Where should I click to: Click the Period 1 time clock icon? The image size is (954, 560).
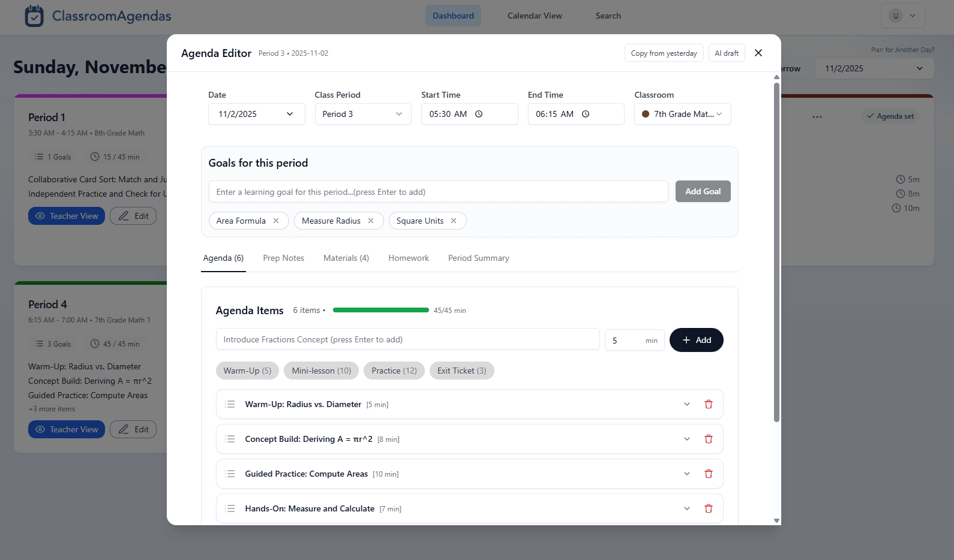click(x=95, y=157)
